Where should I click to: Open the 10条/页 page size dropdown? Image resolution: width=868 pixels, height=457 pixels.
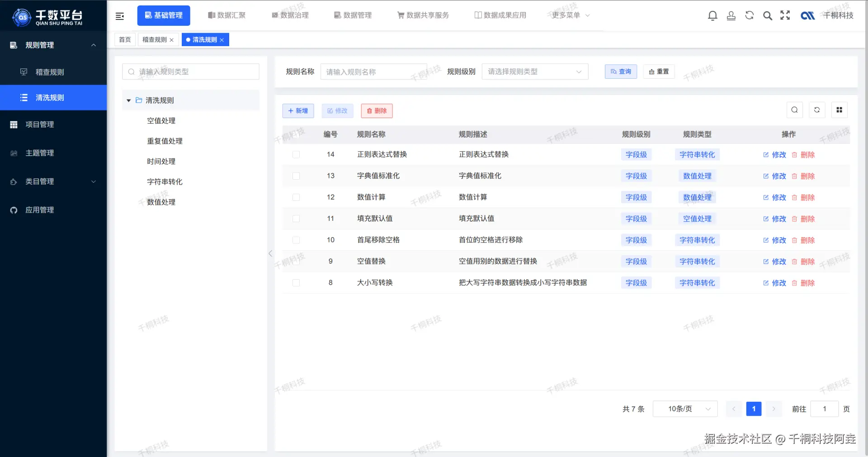click(x=685, y=409)
